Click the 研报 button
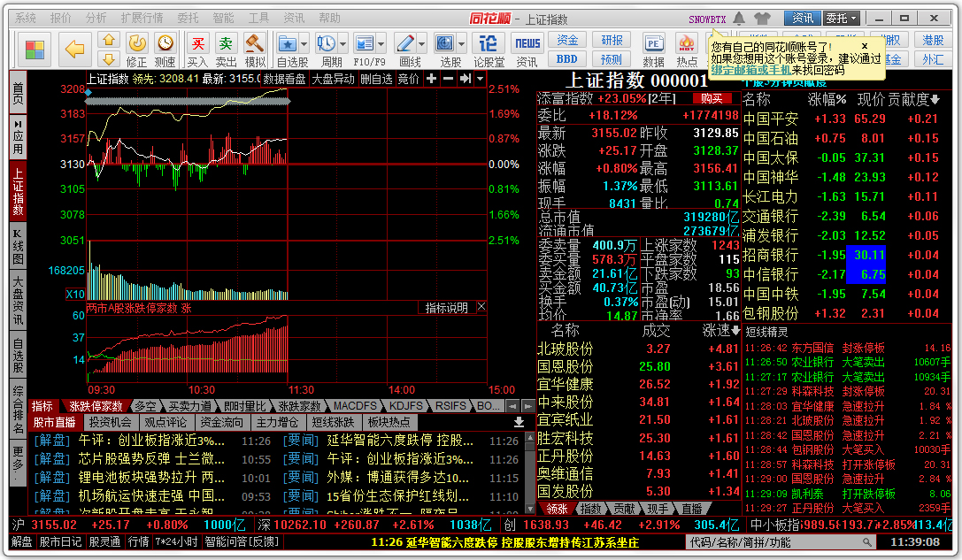Image resolution: width=962 pixels, height=560 pixels. click(x=612, y=40)
